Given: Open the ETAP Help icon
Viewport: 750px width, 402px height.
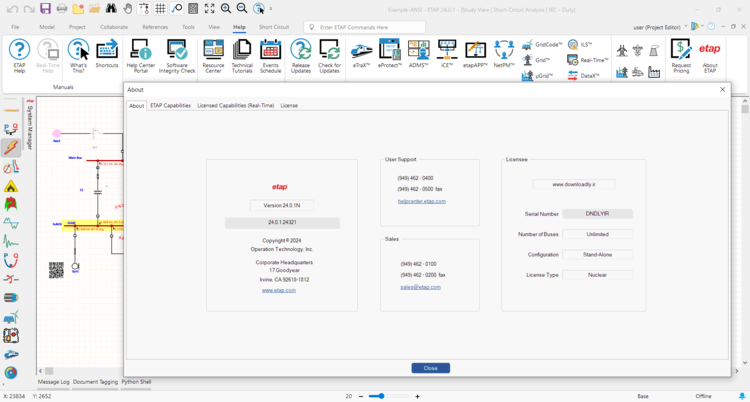Looking at the screenshot, I should (19, 55).
